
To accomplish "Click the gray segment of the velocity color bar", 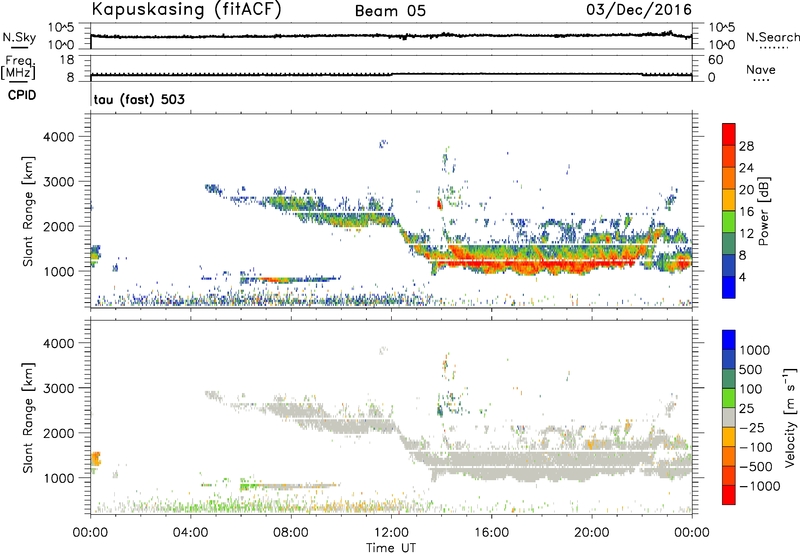I will pos(729,418).
